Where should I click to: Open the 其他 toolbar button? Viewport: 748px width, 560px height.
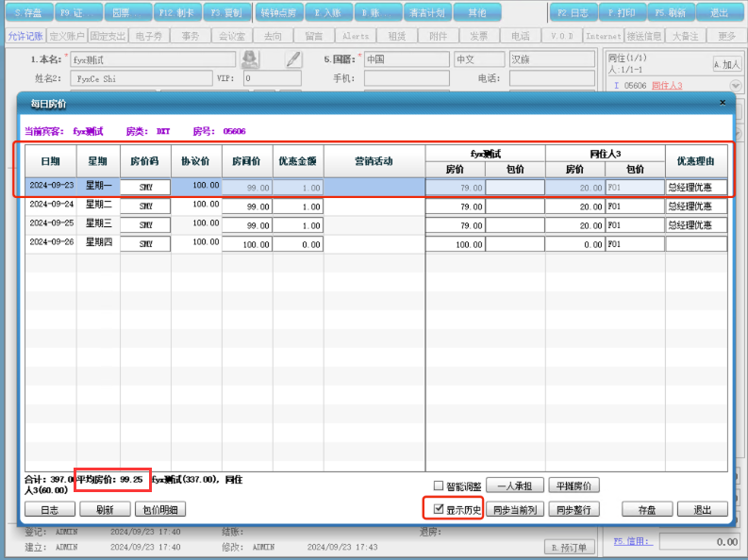[477, 12]
